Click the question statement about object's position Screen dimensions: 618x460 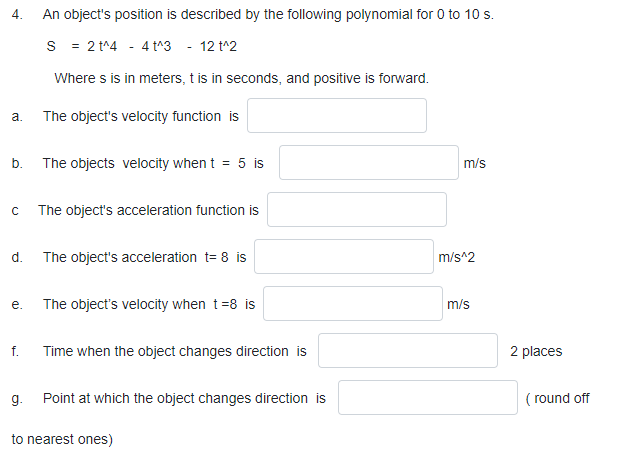tap(268, 16)
